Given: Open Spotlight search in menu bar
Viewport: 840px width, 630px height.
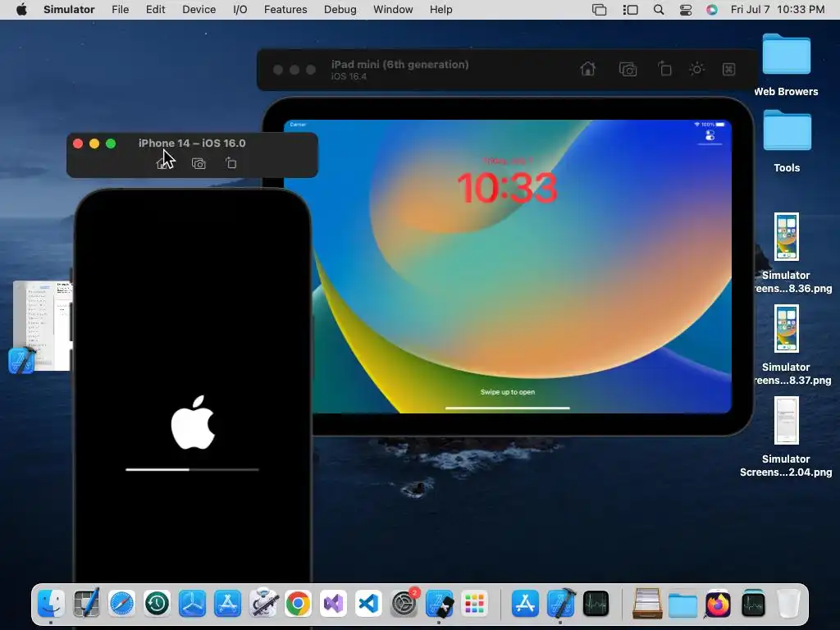Looking at the screenshot, I should pyautogui.click(x=659, y=10).
